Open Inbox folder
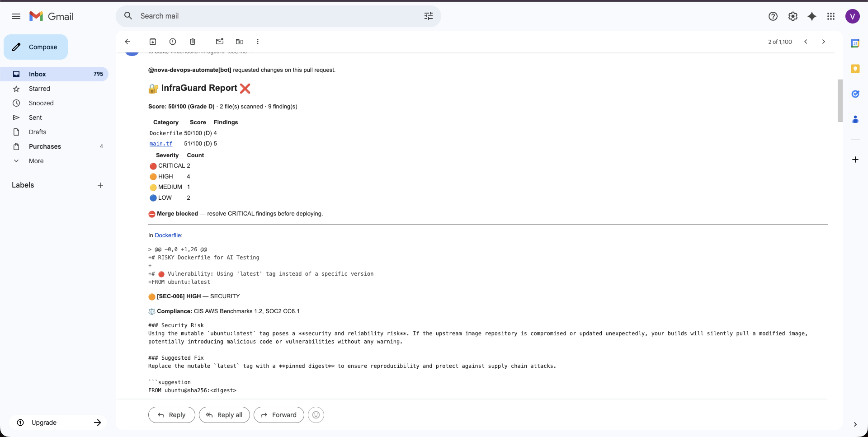868x437 pixels. 54,74
